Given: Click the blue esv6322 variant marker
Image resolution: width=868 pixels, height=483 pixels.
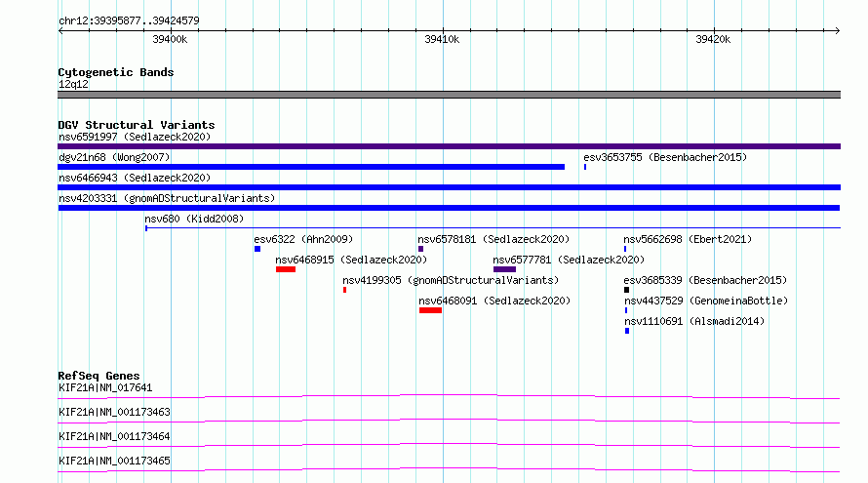Looking at the screenshot, I should [x=257, y=249].
